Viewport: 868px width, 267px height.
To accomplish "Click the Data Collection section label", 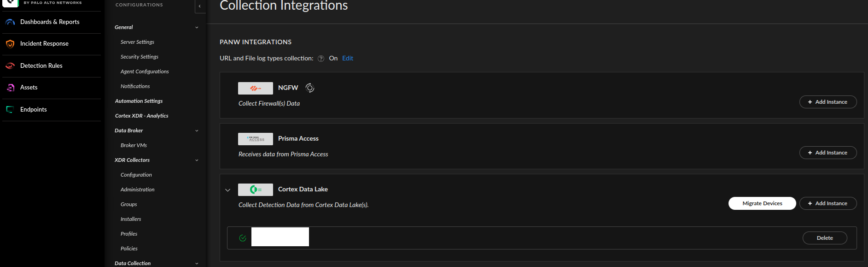I will [x=133, y=263].
